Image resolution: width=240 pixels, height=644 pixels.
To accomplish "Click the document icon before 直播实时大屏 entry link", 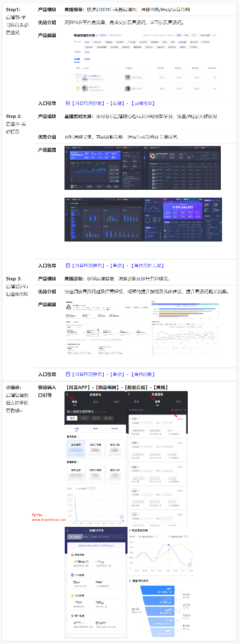I will 68,266.
